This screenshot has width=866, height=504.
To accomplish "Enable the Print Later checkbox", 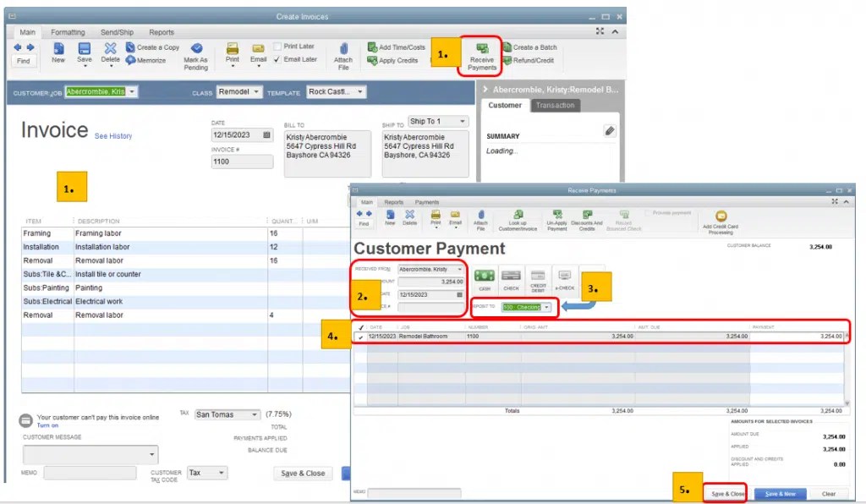I will (277, 47).
